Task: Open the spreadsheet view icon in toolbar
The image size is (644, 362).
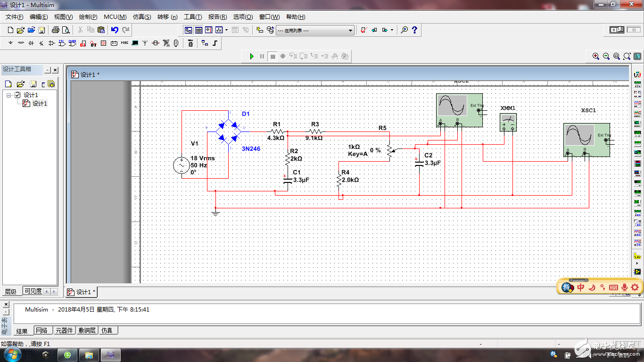Action: pos(198,30)
